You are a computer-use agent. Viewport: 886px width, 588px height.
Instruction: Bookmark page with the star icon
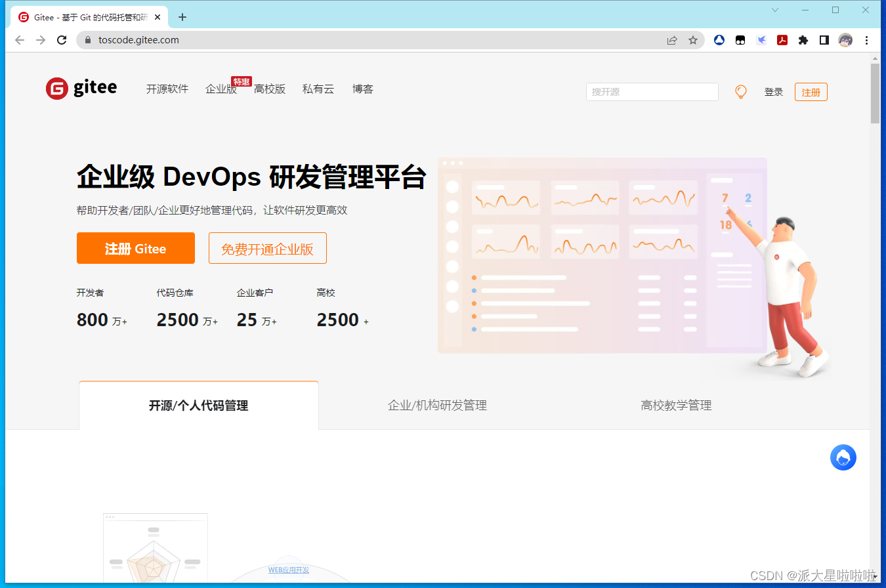(x=693, y=40)
